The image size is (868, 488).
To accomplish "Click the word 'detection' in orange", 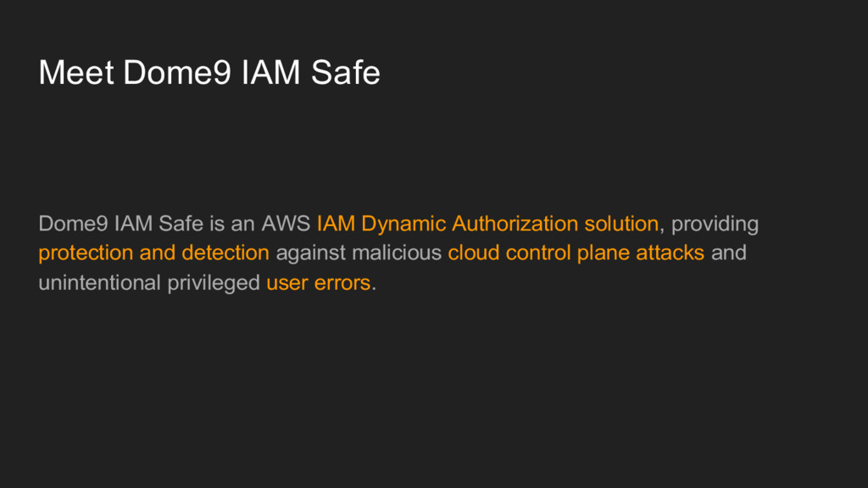I will (225, 252).
